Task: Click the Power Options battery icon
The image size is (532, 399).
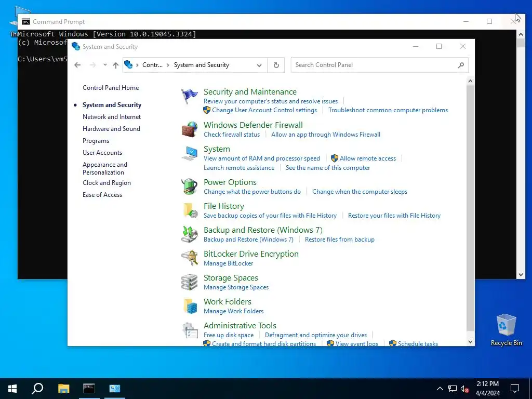Action: pyautogui.click(x=189, y=187)
